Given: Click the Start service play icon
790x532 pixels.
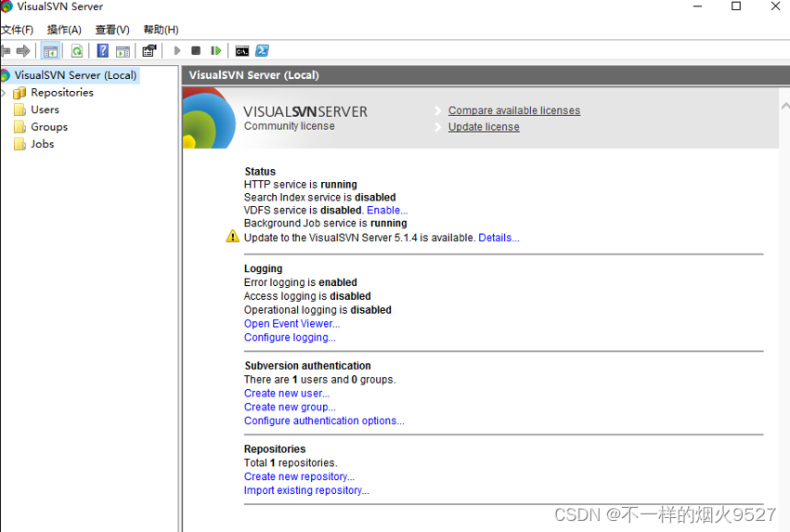Looking at the screenshot, I should click(176, 51).
